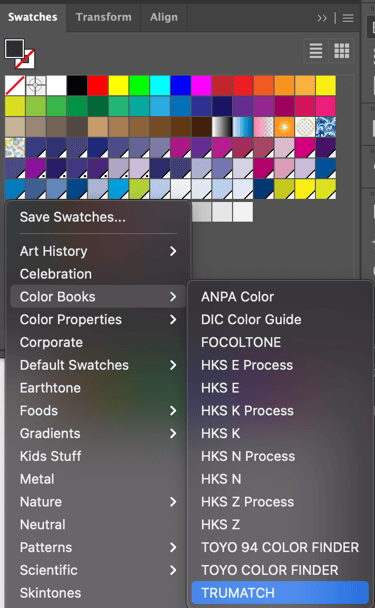Select the Neutral swatch library
This screenshot has width=375, height=608.
pyautogui.click(x=99, y=525)
